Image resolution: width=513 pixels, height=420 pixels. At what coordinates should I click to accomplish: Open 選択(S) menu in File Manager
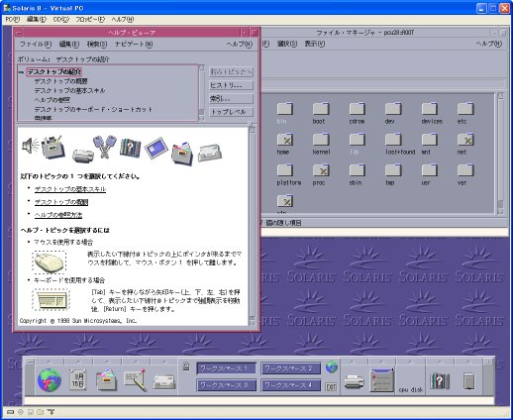point(287,44)
